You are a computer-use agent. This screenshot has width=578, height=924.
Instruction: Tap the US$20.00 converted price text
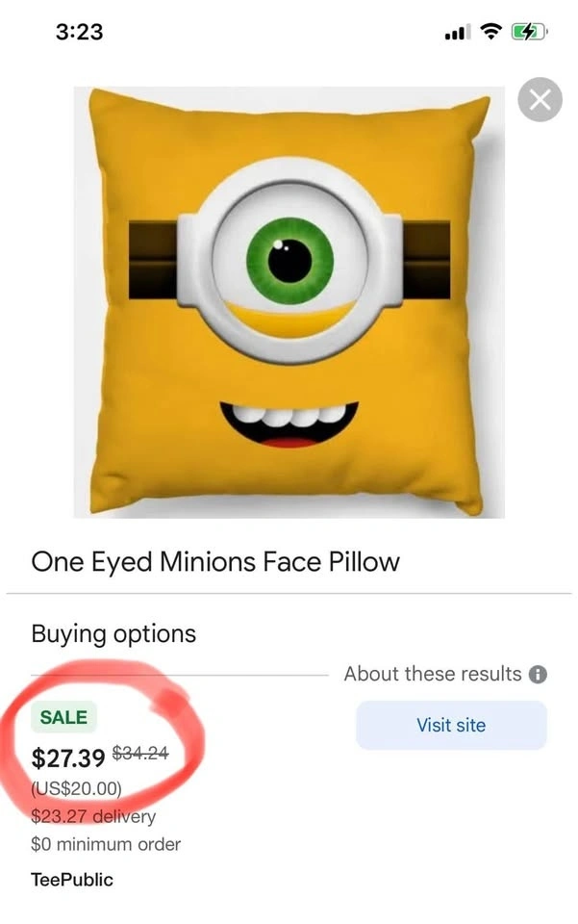(77, 789)
